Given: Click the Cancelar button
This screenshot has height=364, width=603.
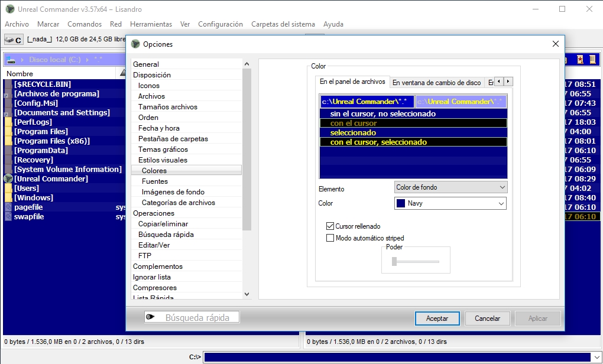Looking at the screenshot, I should (x=487, y=318).
